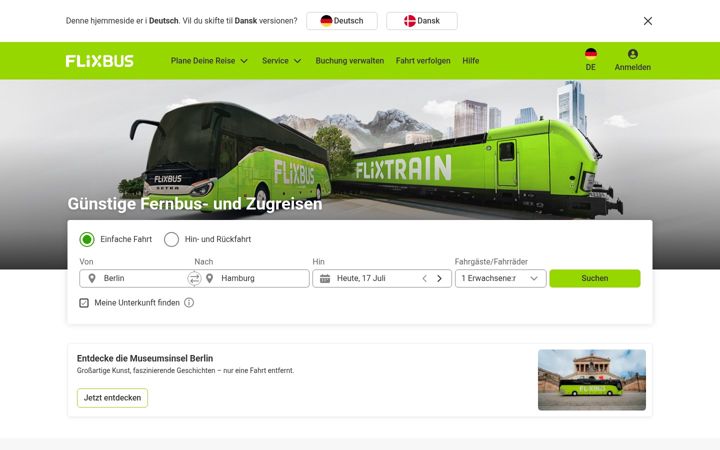This screenshot has width=720, height=450.
Task: Click the Von field with Berlin
Action: click(134, 278)
